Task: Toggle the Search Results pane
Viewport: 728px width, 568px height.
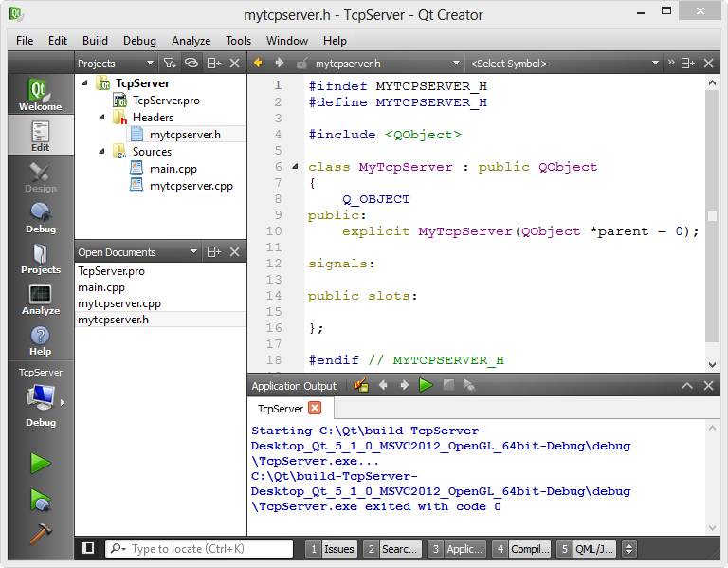Action: [x=392, y=548]
